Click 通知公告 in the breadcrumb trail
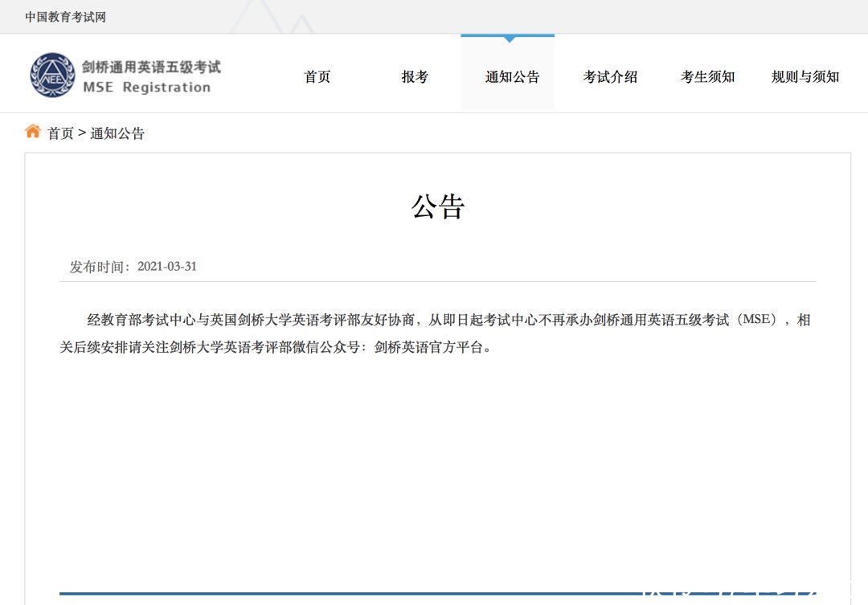 [117, 132]
